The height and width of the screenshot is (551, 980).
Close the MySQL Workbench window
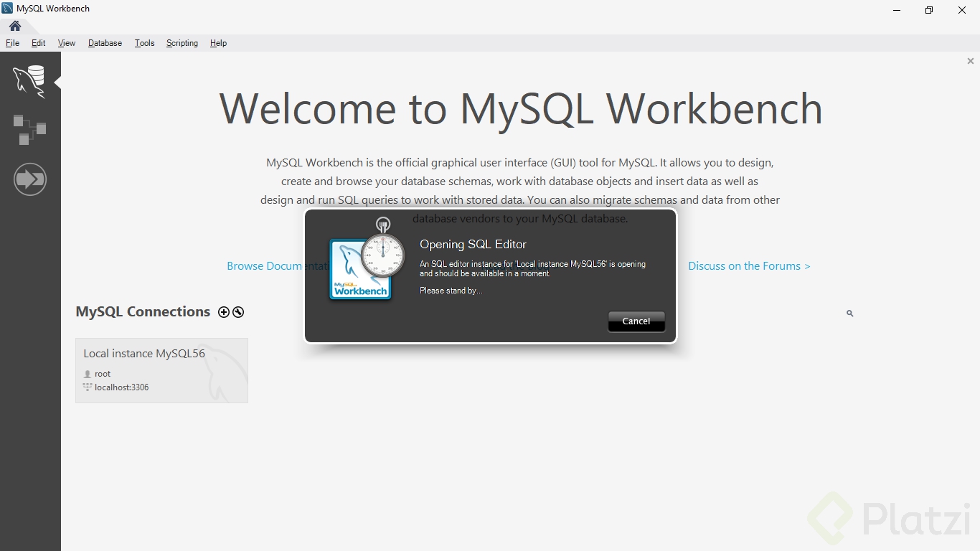(962, 10)
